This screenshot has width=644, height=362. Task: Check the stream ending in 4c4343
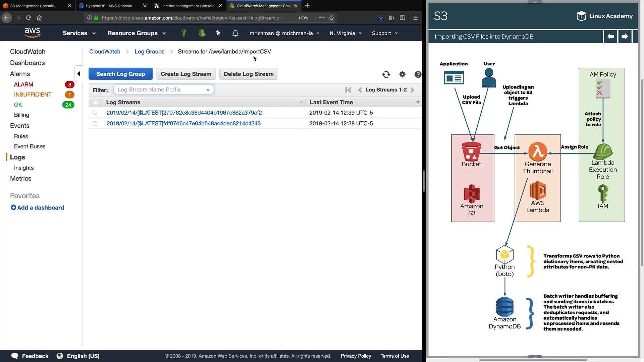[95, 123]
